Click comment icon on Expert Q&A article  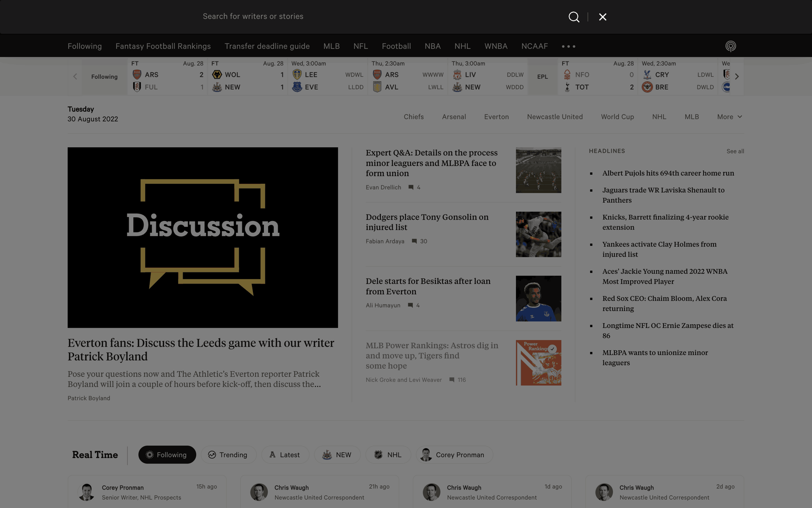click(x=411, y=188)
